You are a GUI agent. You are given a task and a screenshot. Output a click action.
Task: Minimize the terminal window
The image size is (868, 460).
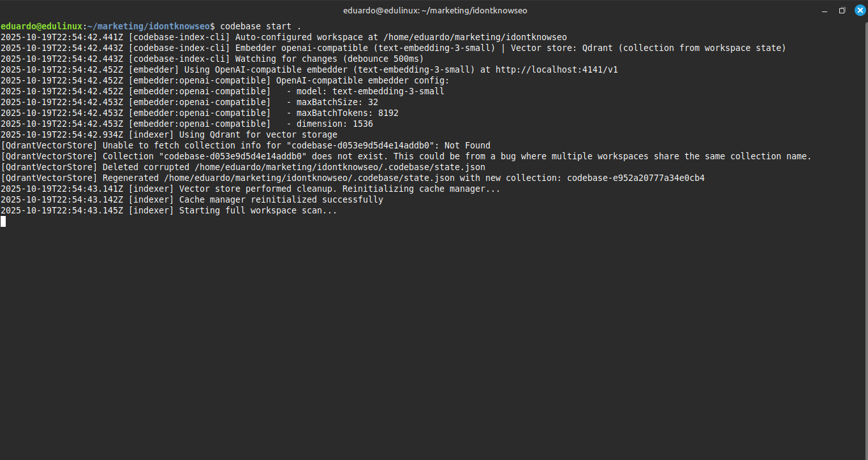tap(825, 10)
